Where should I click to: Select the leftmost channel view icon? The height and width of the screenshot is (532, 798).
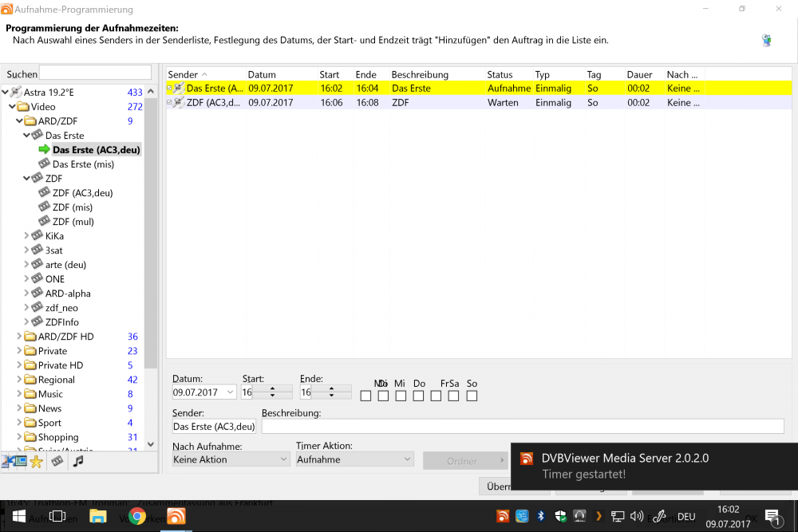coord(6,463)
